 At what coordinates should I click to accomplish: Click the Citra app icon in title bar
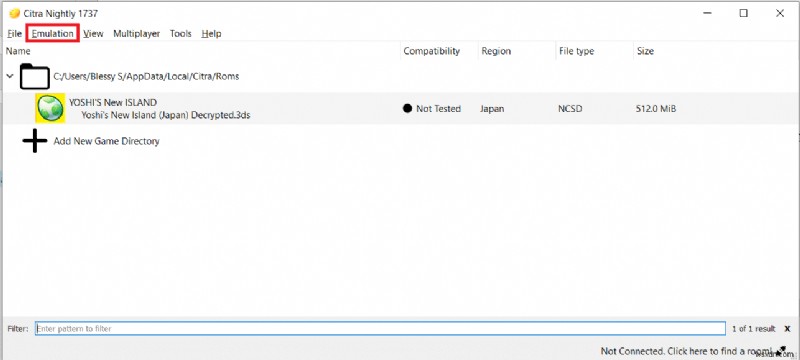pos(14,13)
